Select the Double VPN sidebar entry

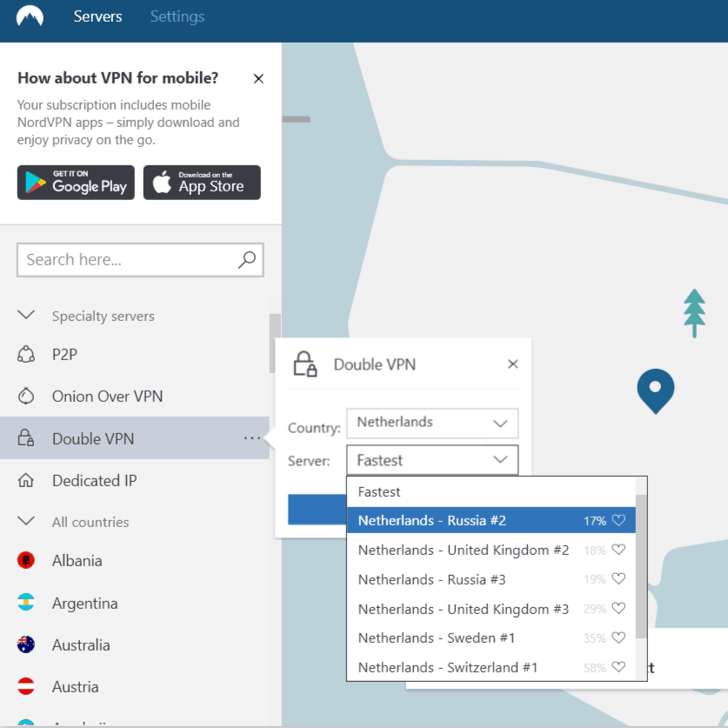point(135,437)
